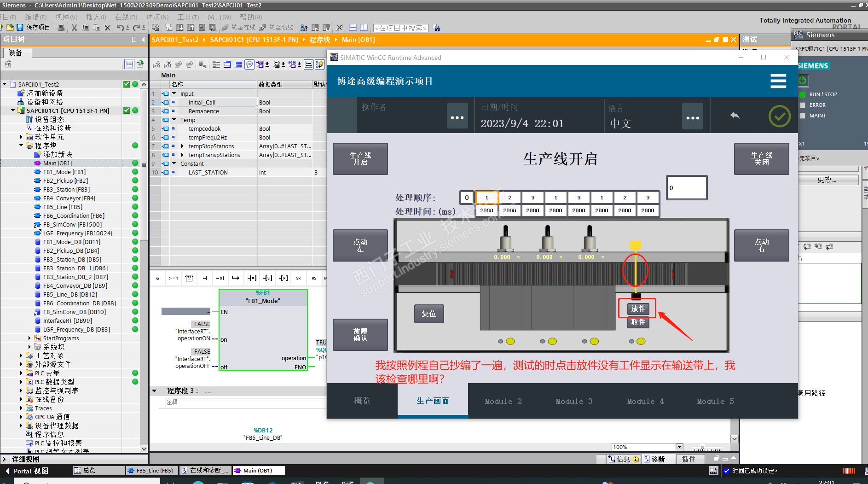Expand the 软件单元 tree node
Screen dimensions: 868x484
tap(21, 137)
